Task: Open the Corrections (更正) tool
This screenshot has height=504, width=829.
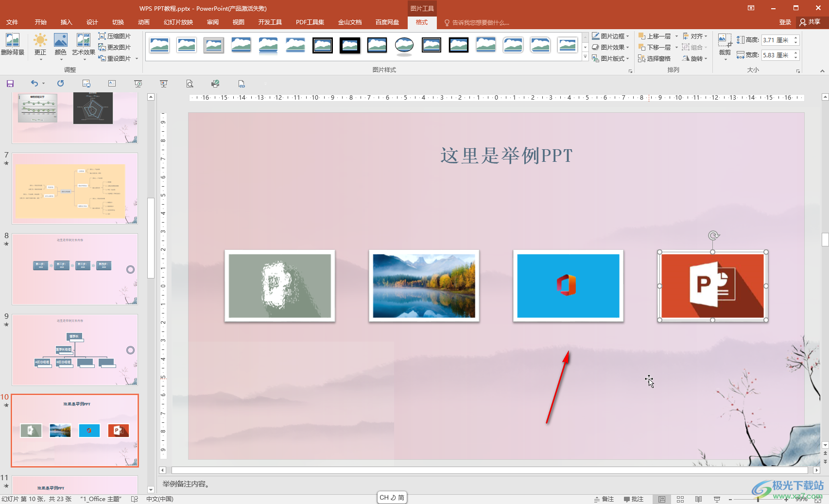Action: pos(40,46)
